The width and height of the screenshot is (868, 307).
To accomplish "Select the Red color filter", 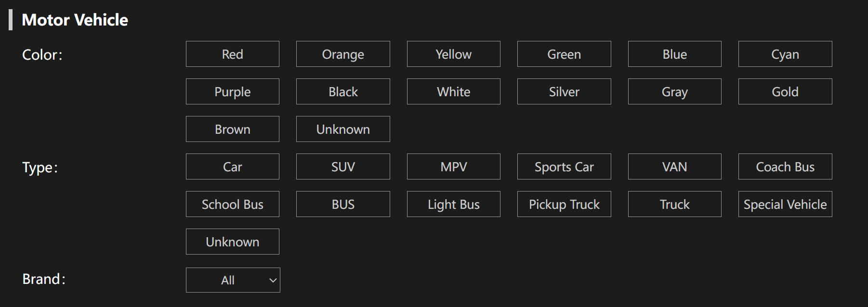I will [233, 54].
